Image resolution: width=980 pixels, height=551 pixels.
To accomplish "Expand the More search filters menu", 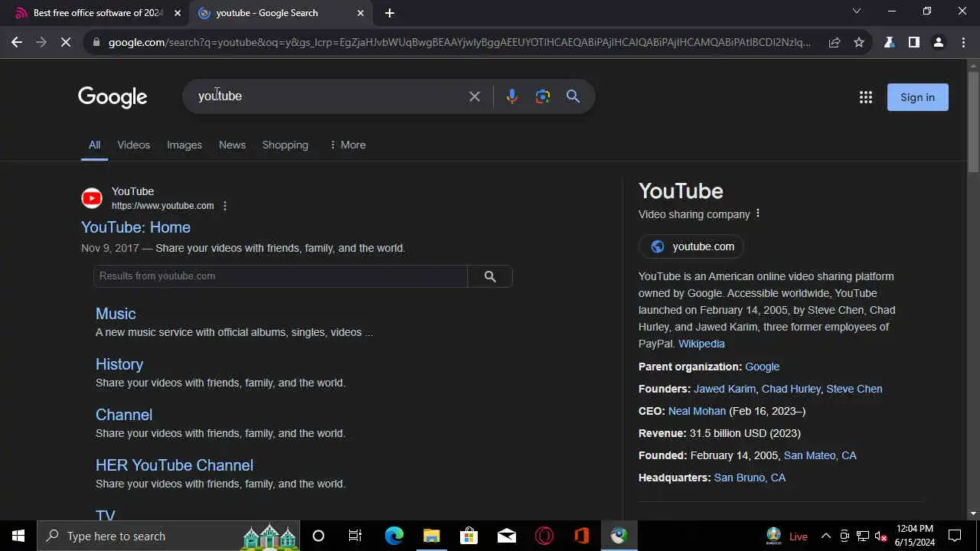I will pos(348,145).
